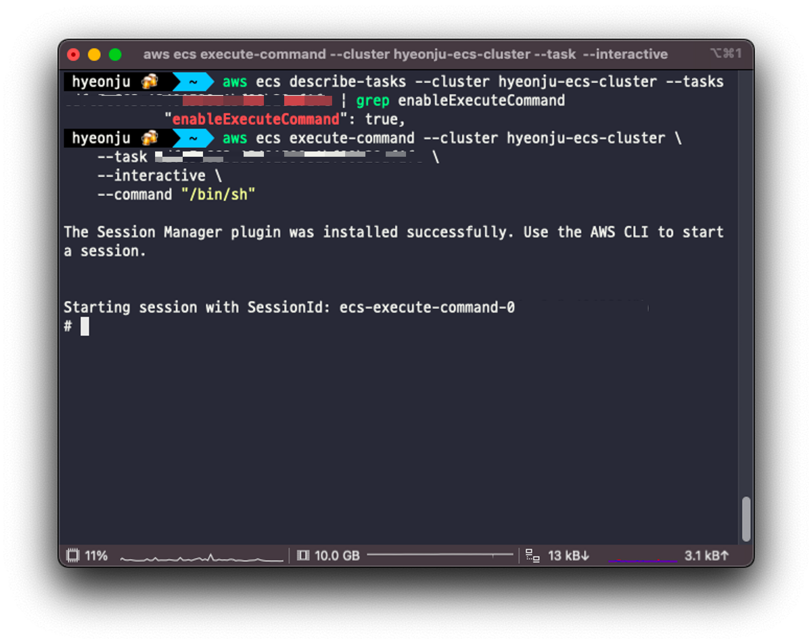Click the red highlighted enableExecuteCommand text
This screenshot has height=644, width=812.
click(x=256, y=119)
